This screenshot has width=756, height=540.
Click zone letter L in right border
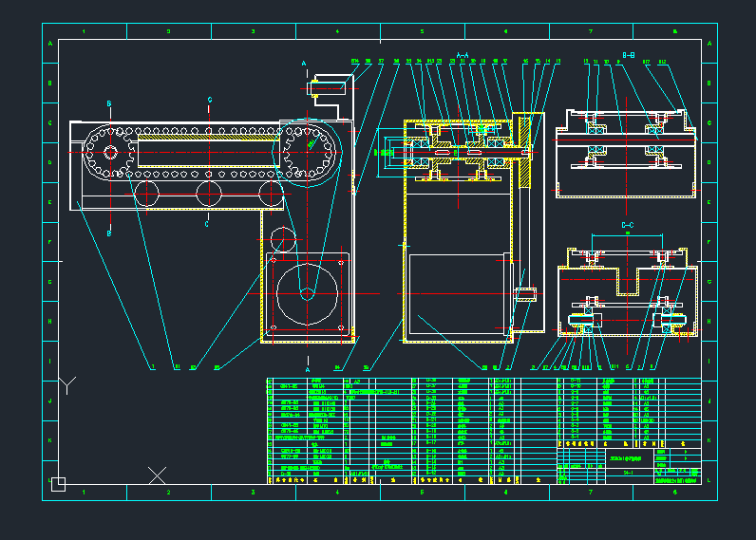tap(709, 480)
